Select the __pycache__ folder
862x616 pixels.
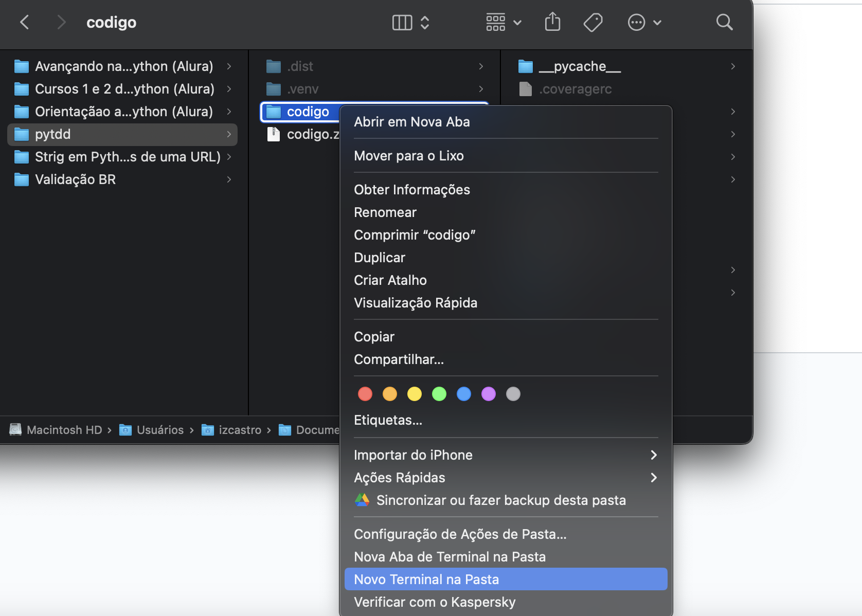tap(626, 66)
